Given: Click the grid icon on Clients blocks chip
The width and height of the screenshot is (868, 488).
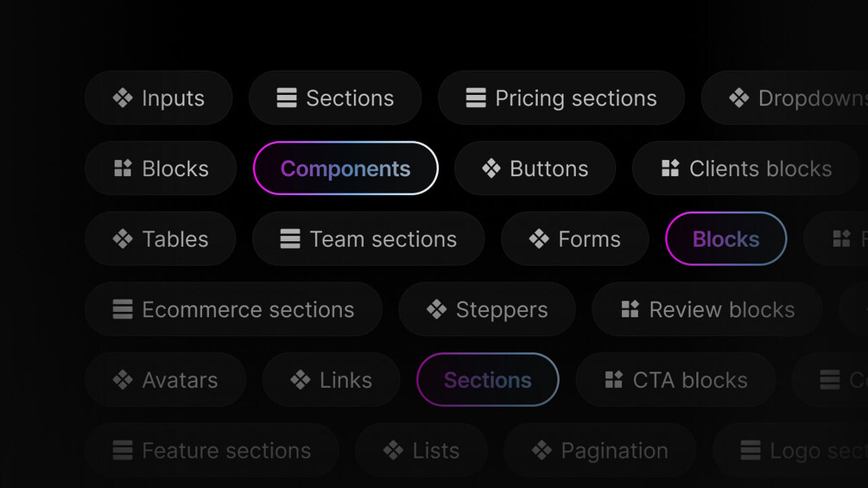Looking at the screenshot, I should point(670,168).
